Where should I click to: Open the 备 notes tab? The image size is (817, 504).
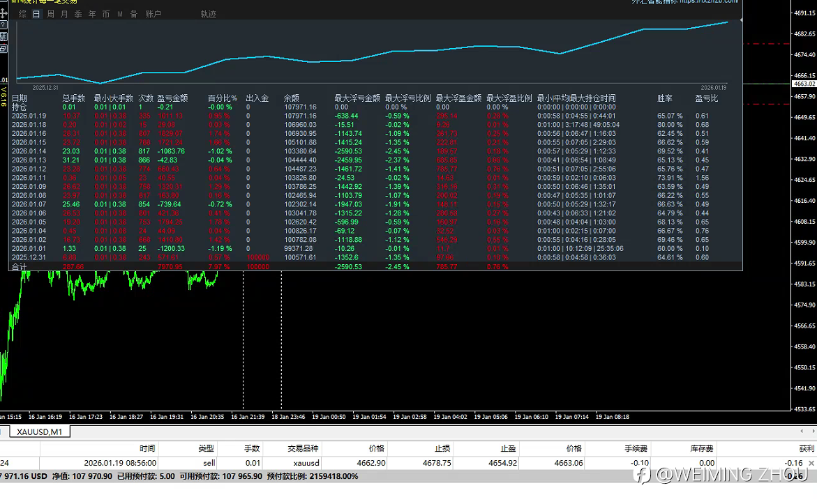click(x=133, y=14)
